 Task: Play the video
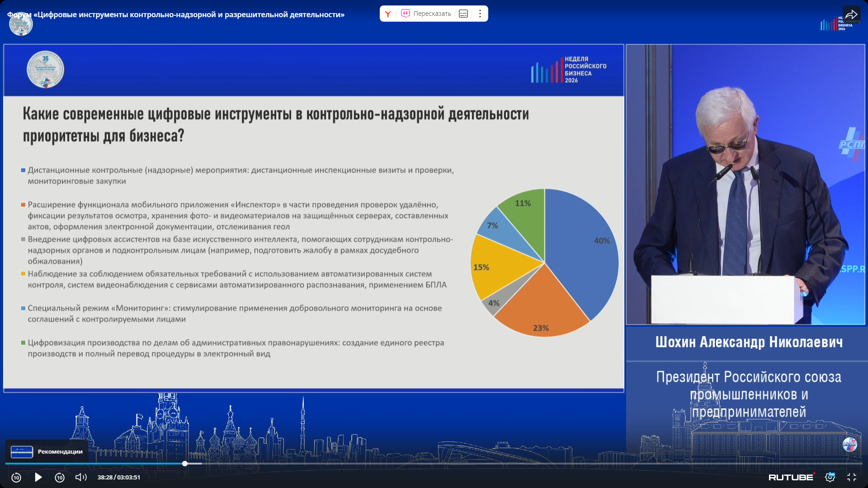click(38, 477)
